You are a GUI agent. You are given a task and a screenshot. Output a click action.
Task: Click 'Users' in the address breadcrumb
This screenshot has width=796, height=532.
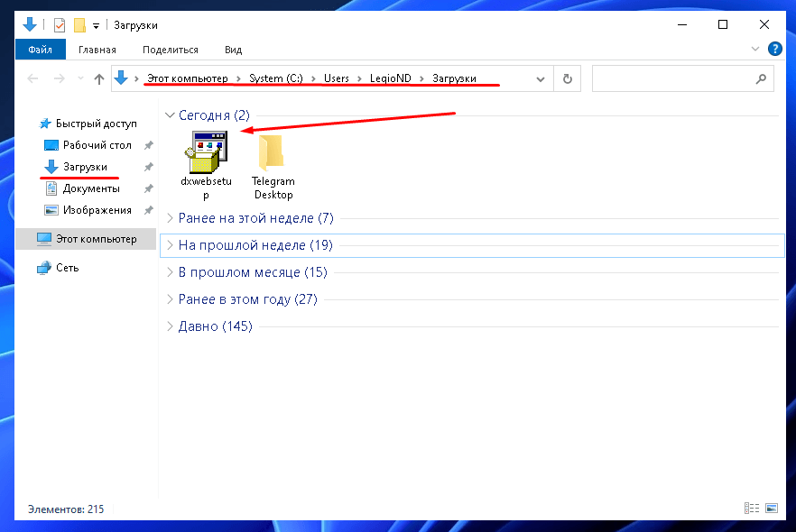[x=337, y=78]
